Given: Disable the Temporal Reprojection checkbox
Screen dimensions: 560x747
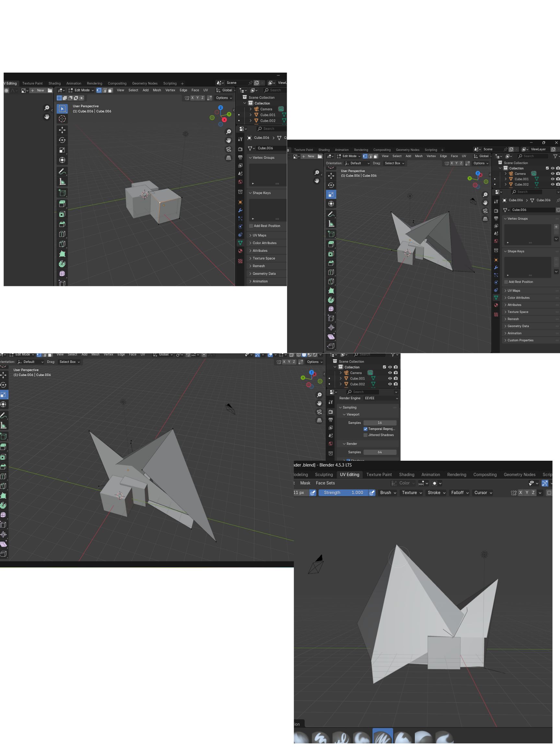Looking at the screenshot, I should pos(365,429).
